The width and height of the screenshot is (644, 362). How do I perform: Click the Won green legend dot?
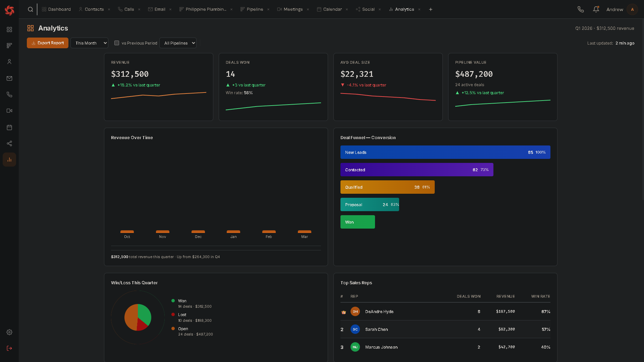[173, 301]
